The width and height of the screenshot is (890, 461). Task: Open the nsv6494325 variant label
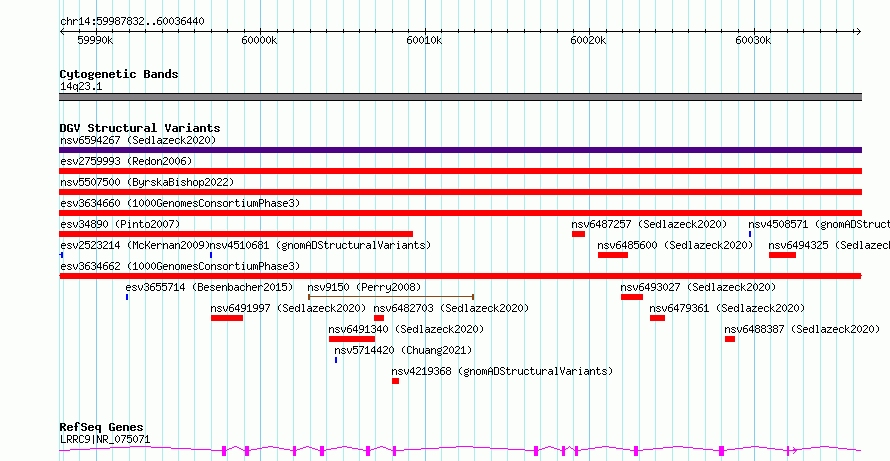pyautogui.click(x=829, y=245)
